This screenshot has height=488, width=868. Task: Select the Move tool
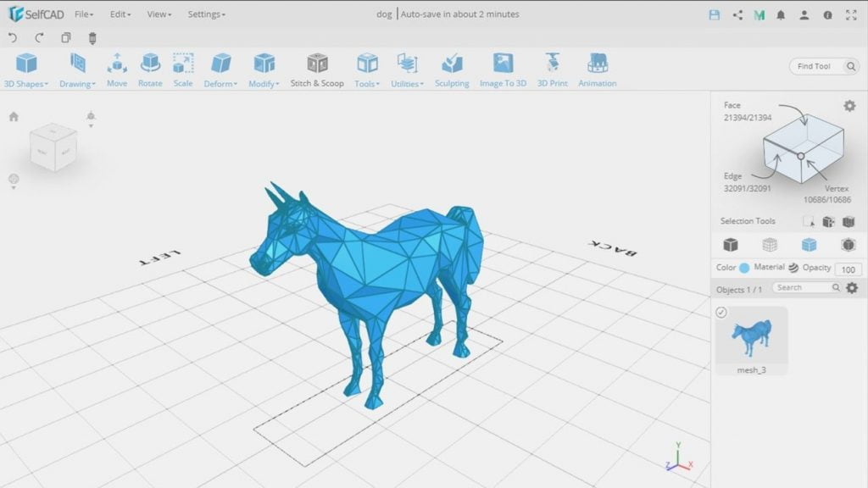click(x=117, y=70)
